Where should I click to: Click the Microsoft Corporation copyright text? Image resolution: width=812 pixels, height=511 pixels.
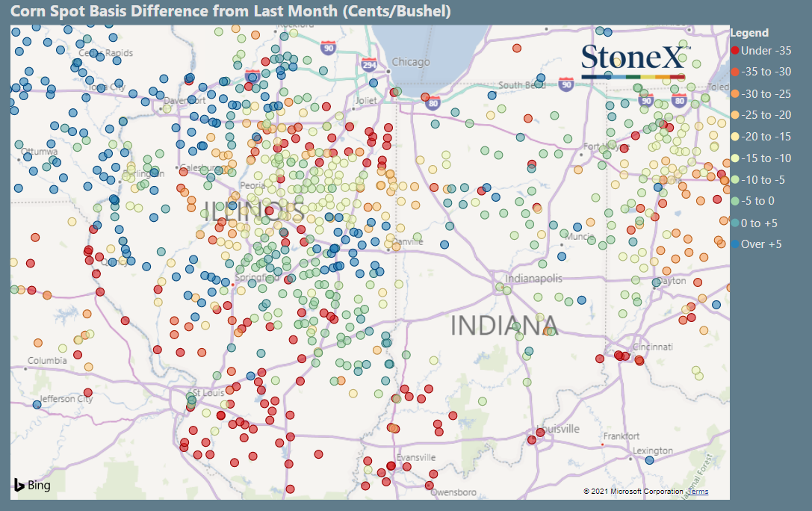pyautogui.click(x=633, y=492)
